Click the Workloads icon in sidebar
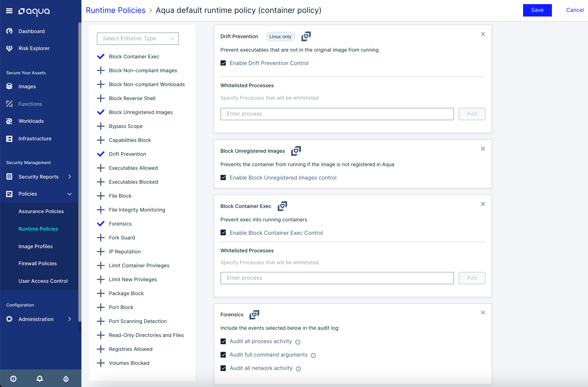This screenshot has width=588, height=387. 9,121
